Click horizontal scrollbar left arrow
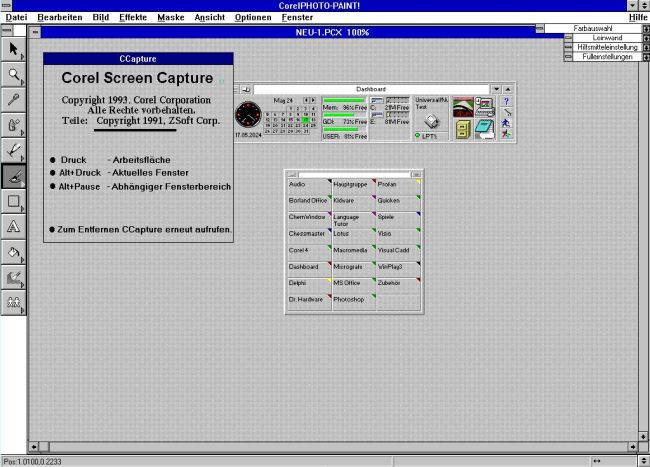Viewport: 650px width, 467px height. [x=34, y=447]
